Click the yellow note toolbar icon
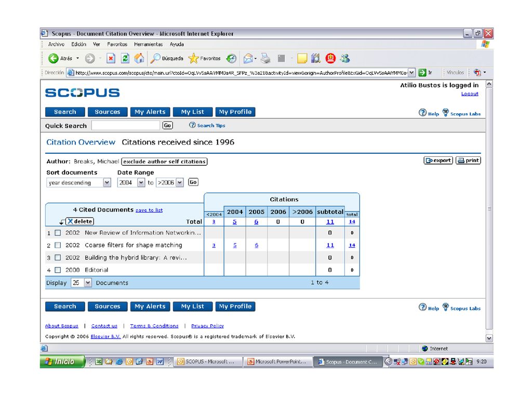The height and width of the screenshot is (399, 532). [x=302, y=58]
